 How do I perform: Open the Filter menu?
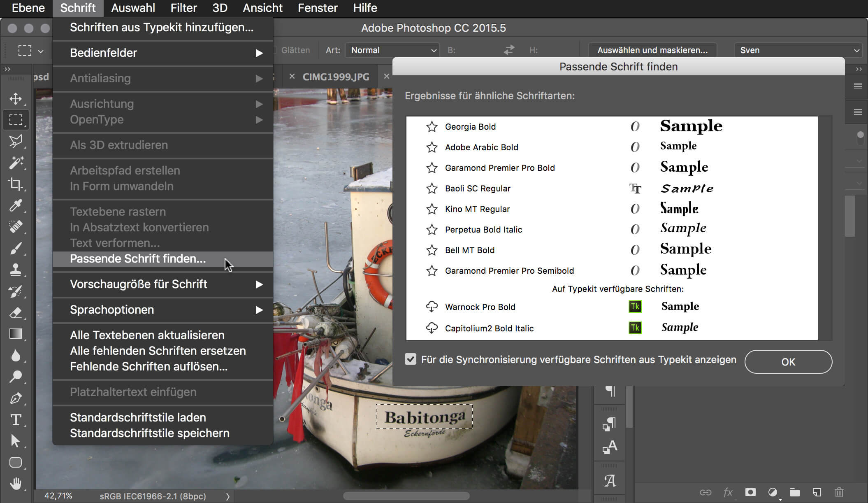coord(183,8)
